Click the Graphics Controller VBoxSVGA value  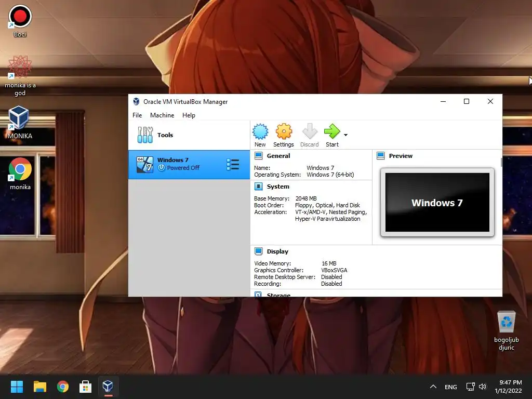(x=334, y=270)
